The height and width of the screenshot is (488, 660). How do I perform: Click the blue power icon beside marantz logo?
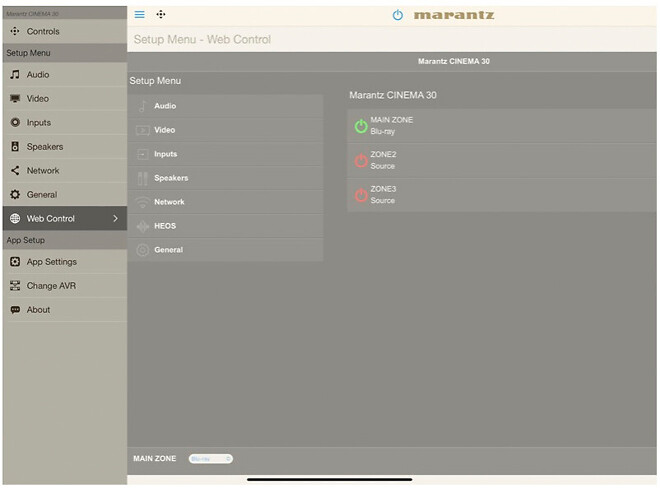[x=397, y=16]
